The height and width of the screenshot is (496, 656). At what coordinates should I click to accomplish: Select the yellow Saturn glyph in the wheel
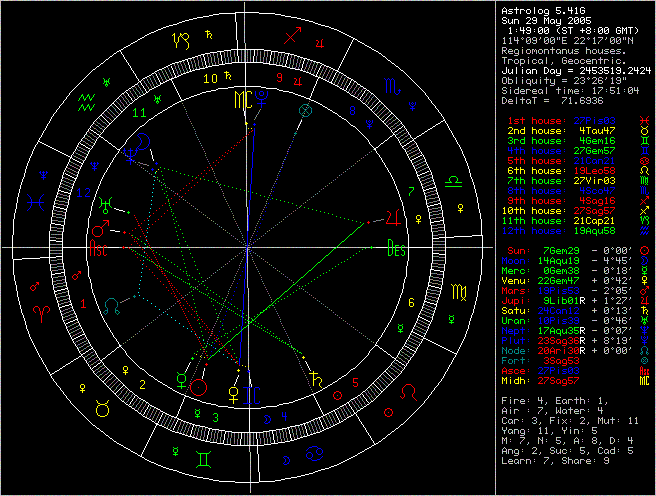tap(316, 379)
